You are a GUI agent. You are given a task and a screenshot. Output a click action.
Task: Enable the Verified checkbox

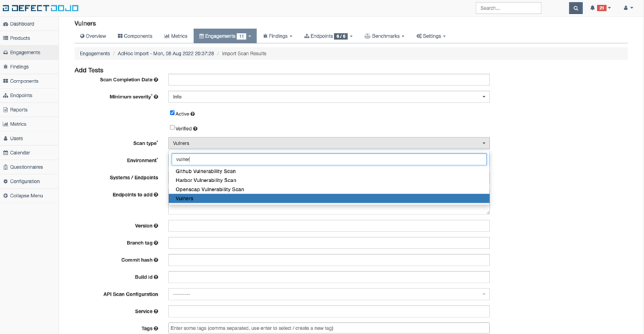pos(172,128)
